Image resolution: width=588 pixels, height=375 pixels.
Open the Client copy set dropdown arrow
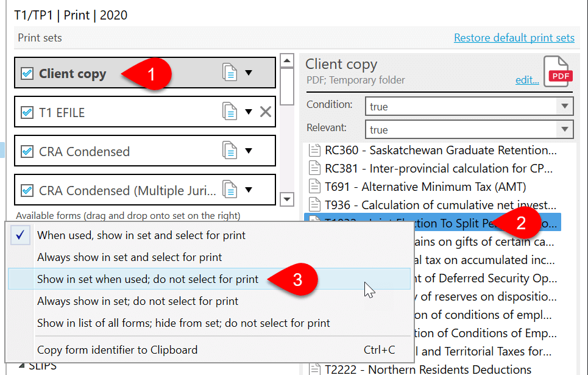click(249, 73)
